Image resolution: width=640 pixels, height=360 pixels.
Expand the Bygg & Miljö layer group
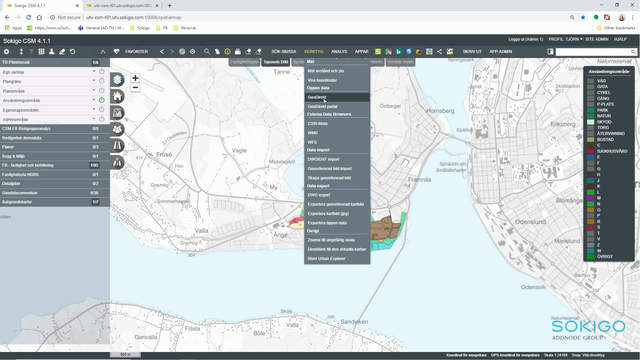tap(55, 156)
